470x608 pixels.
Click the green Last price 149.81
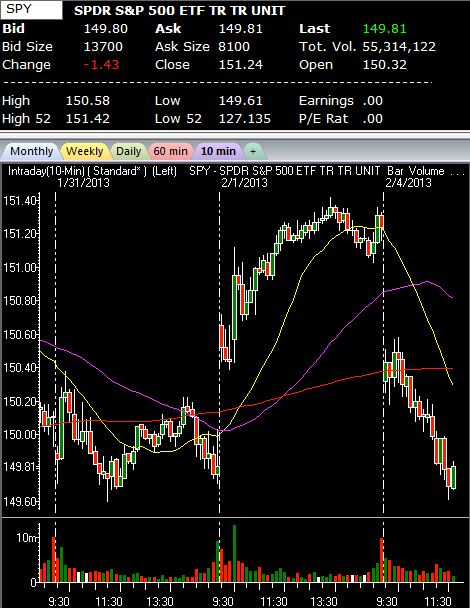(384, 29)
